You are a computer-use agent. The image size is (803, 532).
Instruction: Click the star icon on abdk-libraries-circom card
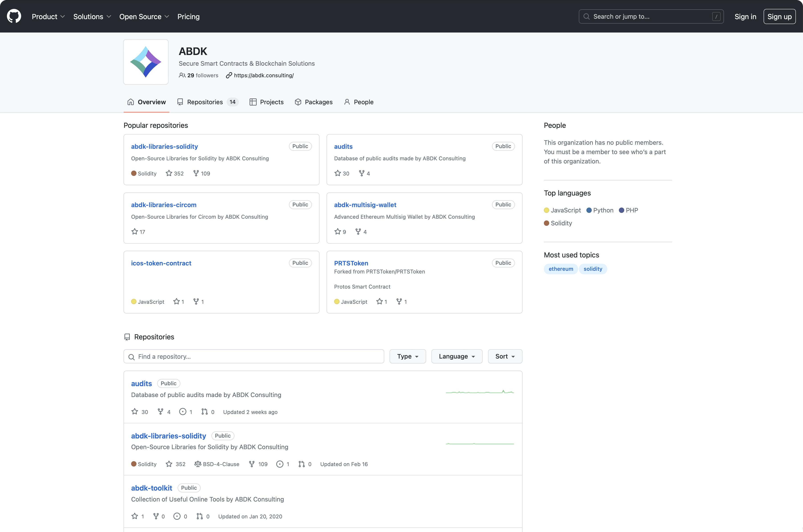(135, 232)
